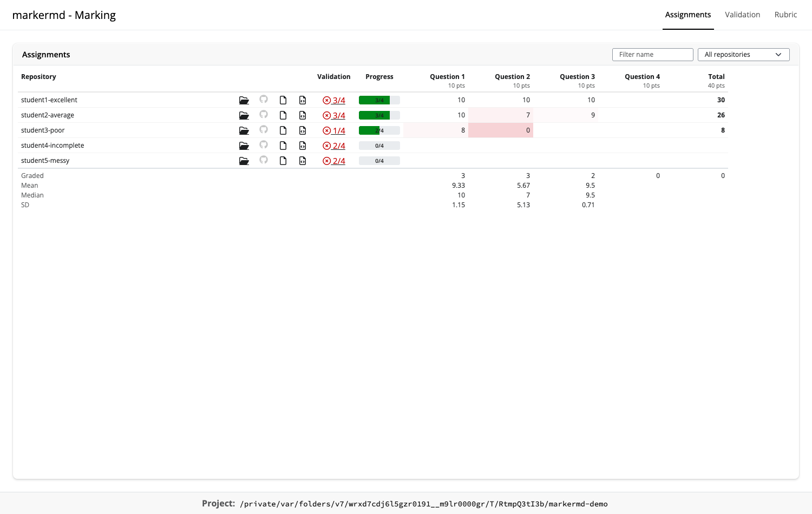Open code file icon for student5-messy
812x514 pixels.
(x=303, y=161)
